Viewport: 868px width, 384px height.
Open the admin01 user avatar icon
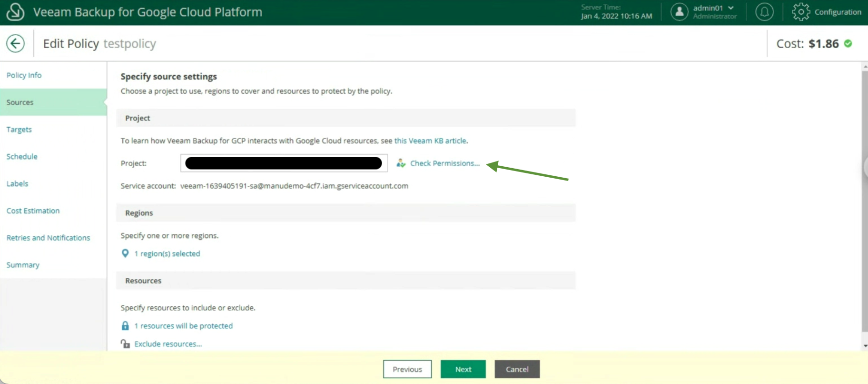[679, 12]
